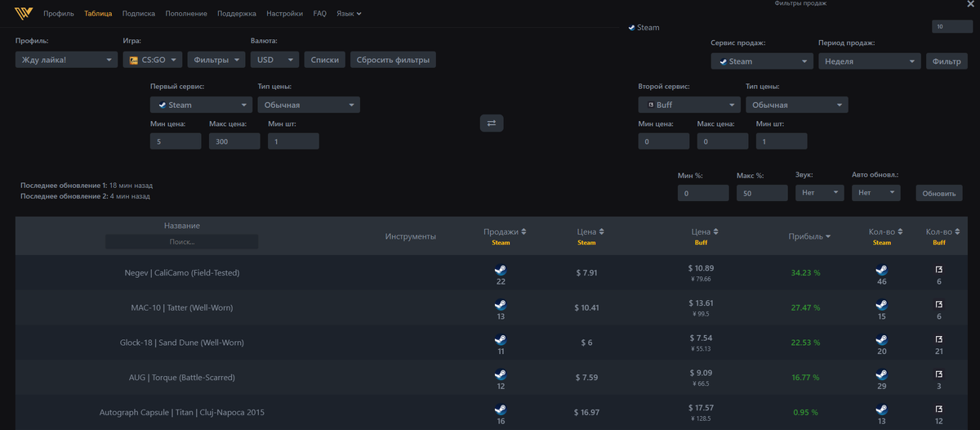
Task: Click the Обновить button
Action: coord(939,193)
